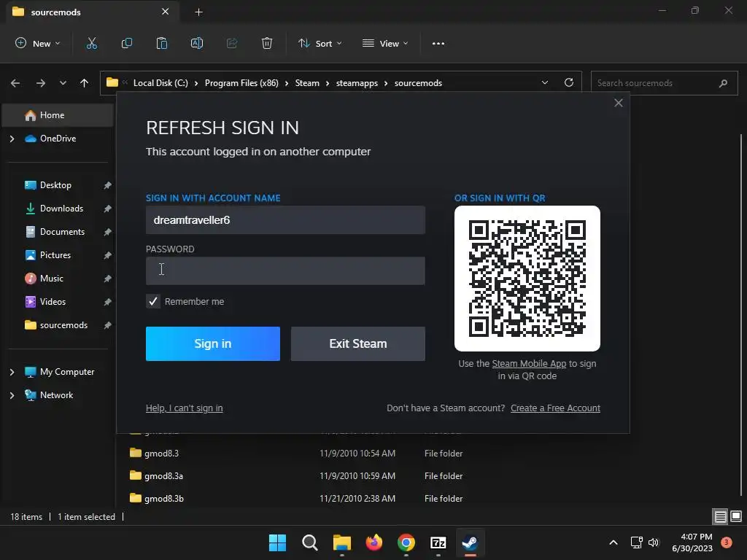The height and width of the screenshot is (560, 747).
Task: Open 7-Zip from taskbar
Action: pos(438,542)
